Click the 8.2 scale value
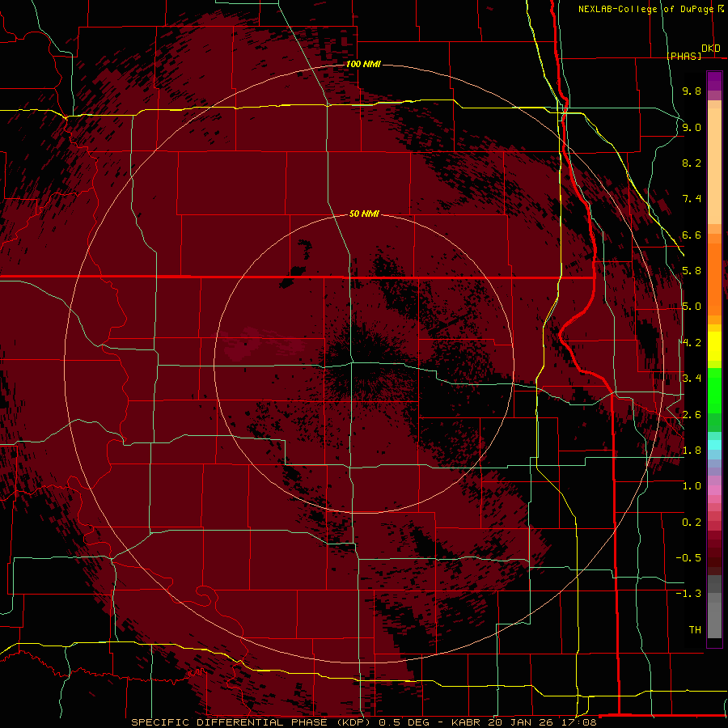This screenshot has height=728, width=728. tap(692, 163)
